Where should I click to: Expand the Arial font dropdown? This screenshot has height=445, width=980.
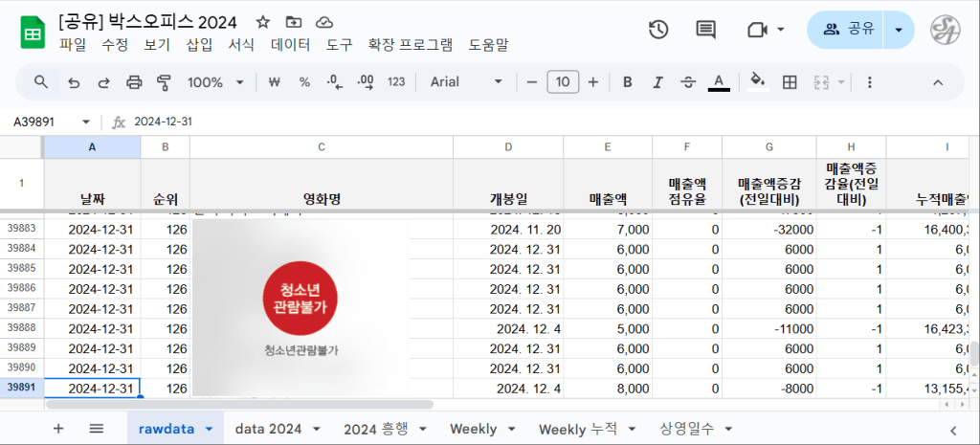466,82
